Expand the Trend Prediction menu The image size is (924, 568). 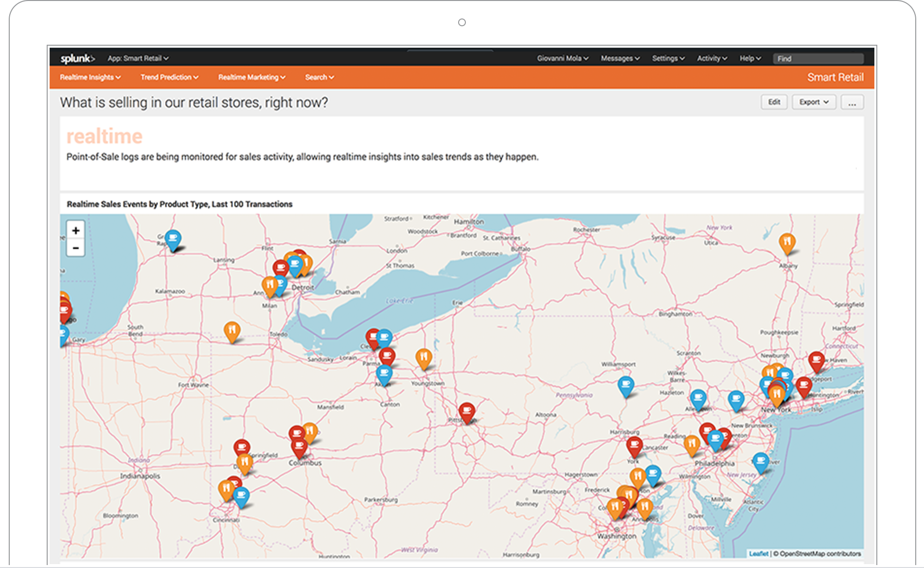(x=169, y=77)
